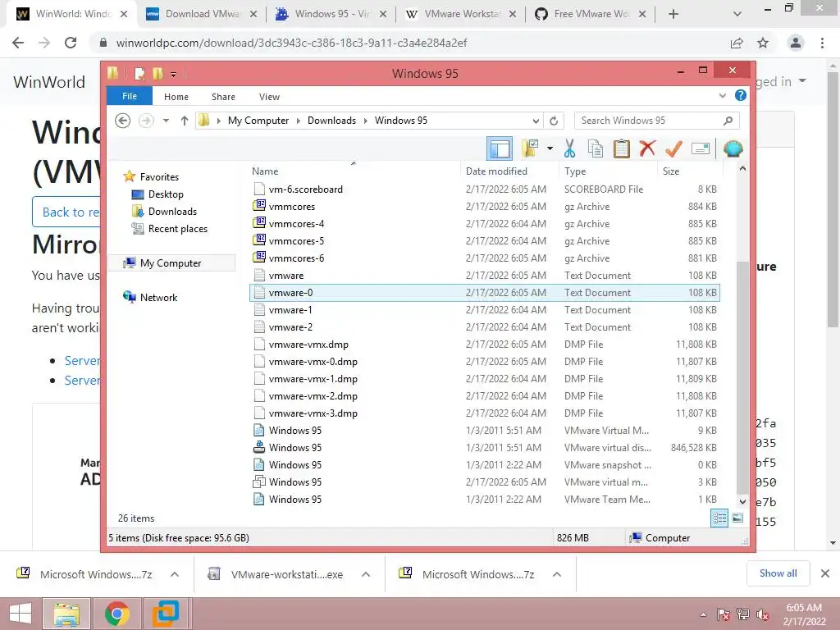Screen dimensions: 840x630
Task: Go forward in Explorer navigation
Action: [x=146, y=121]
